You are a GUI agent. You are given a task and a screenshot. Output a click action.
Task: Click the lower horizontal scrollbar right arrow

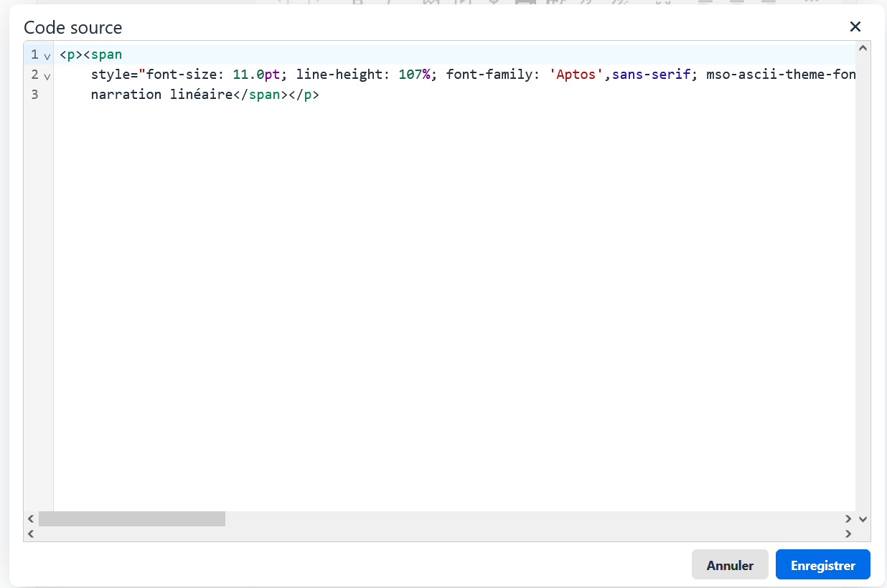[848, 534]
